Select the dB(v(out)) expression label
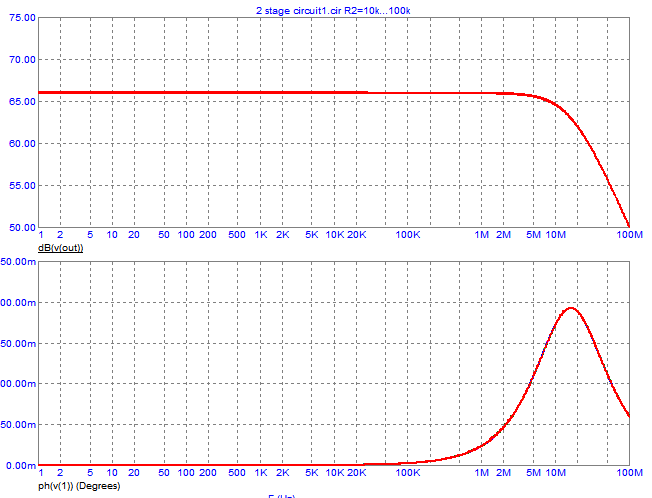The width and height of the screenshot is (652, 498). click(x=61, y=248)
